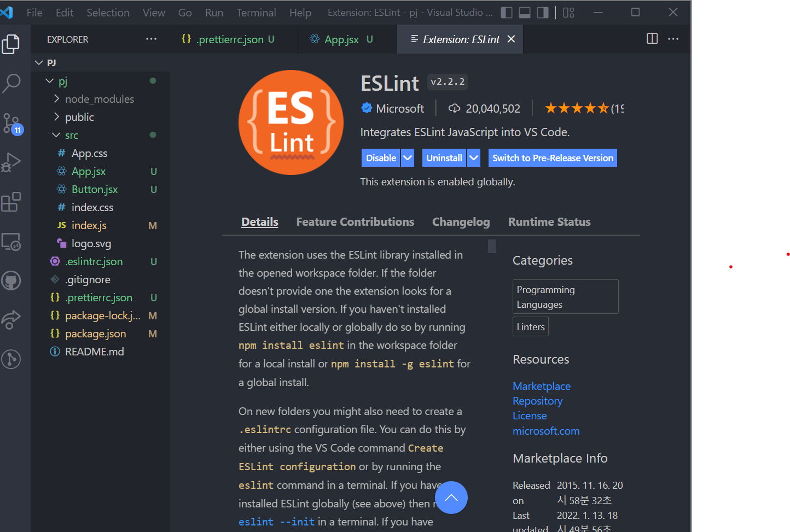Open the Search view icon

tap(11, 84)
